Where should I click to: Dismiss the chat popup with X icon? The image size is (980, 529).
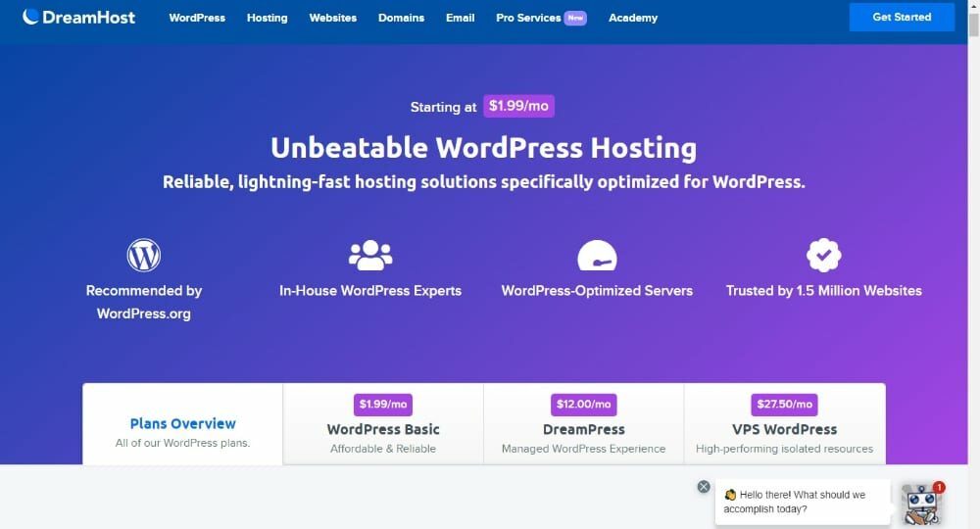(704, 487)
